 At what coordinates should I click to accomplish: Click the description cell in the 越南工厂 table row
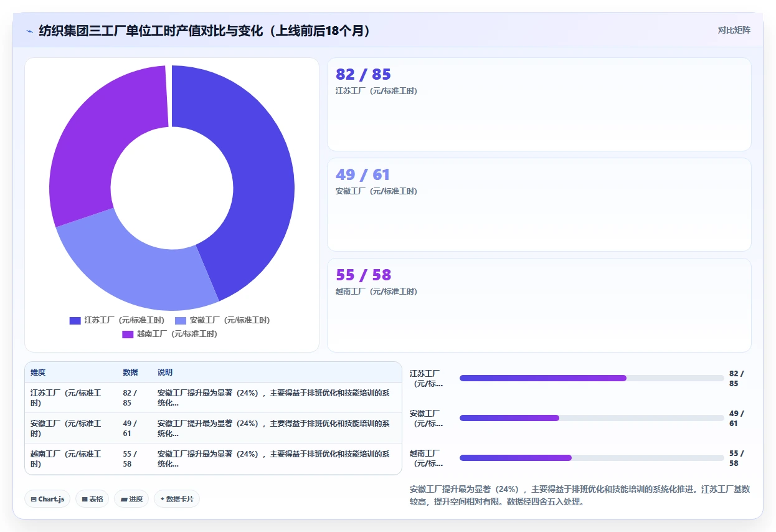pos(277,459)
